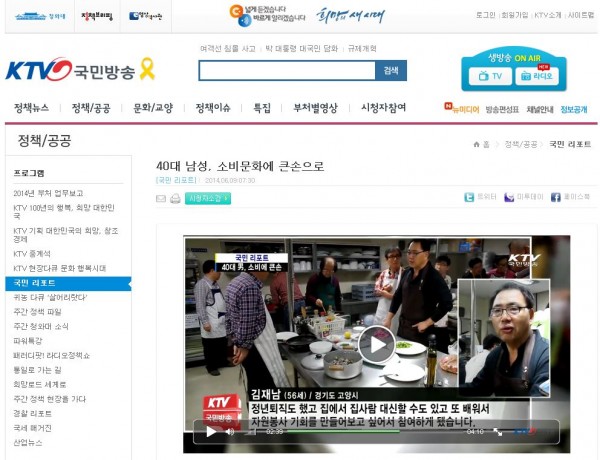This screenshot has height=460, width=600.
Task: Open live Radio on-air button
Action: click(x=538, y=76)
